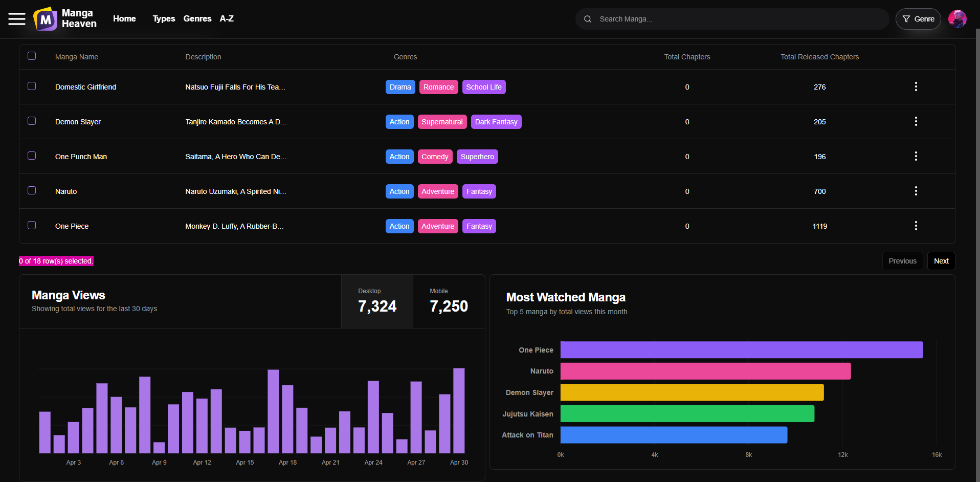Viewport: 980px width, 482px height.
Task: Click the Supernatural genre tag
Action: [x=442, y=122]
